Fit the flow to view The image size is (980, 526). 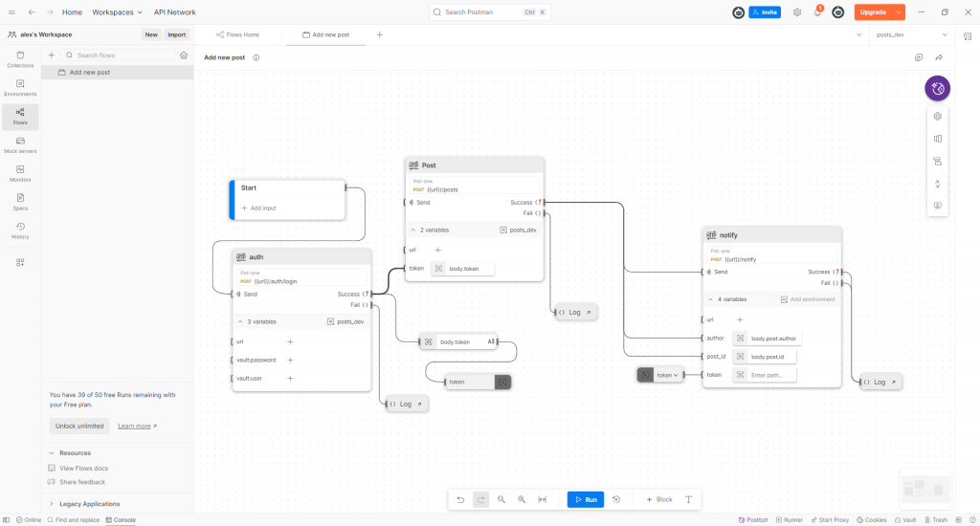543,499
